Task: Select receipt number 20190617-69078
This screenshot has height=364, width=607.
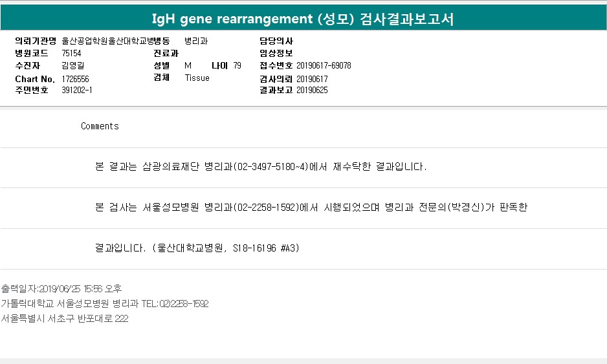Action: pyautogui.click(x=324, y=65)
